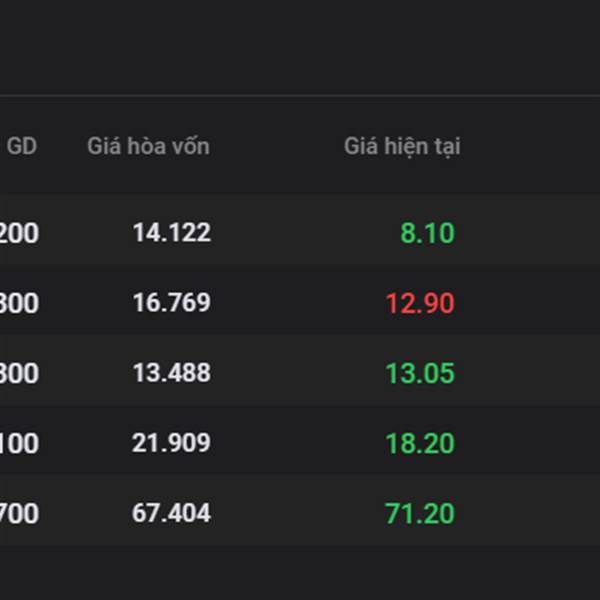Click green current price 13.05
This screenshot has width=600, height=600.
[420, 373]
